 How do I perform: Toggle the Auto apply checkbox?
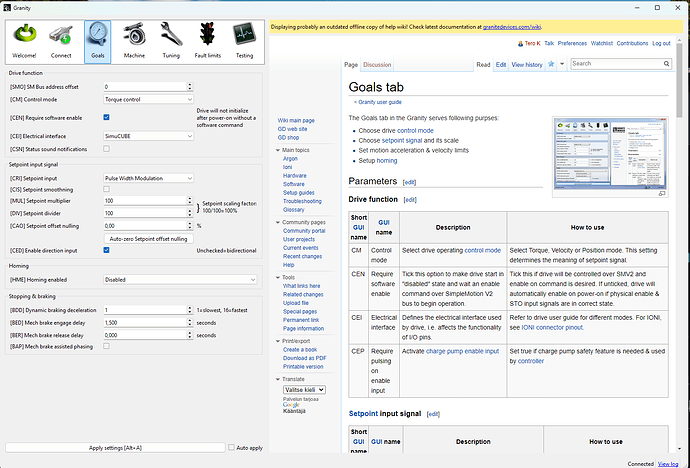(x=231, y=447)
